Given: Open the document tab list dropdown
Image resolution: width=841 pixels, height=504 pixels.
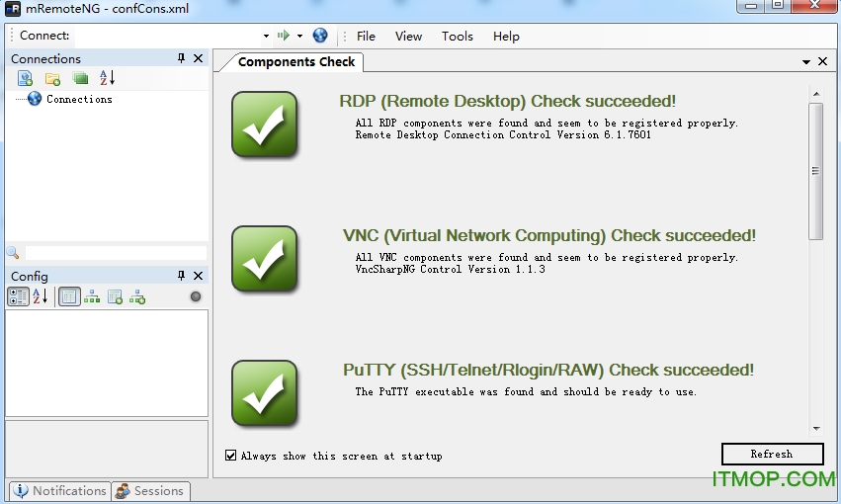Looking at the screenshot, I should coord(806,62).
